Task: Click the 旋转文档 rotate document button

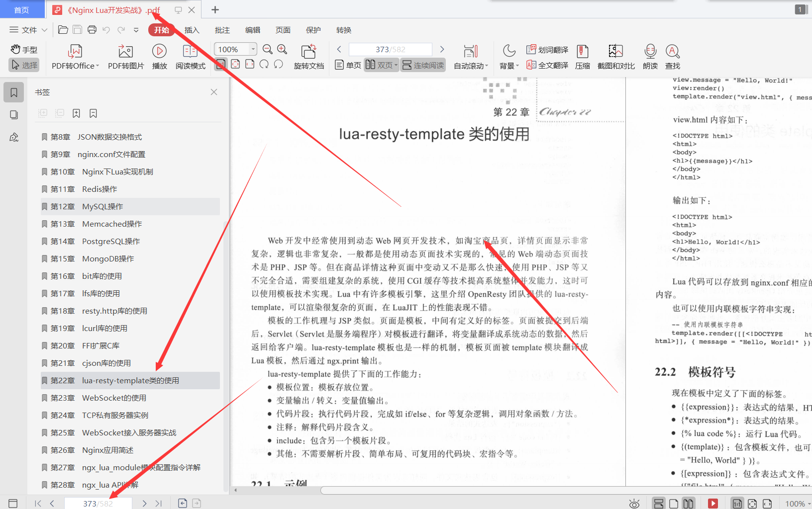Action: [x=308, y=56]
